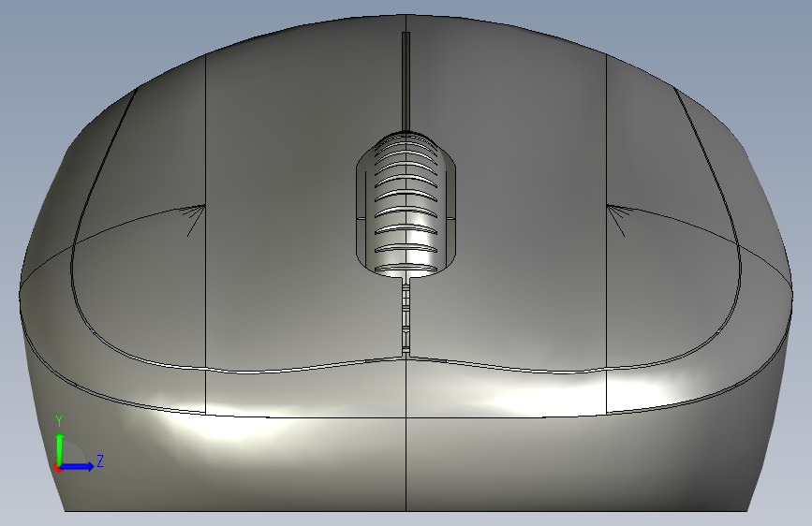Click the scroll wheel on the mouse model
The width and height of the screenshot is (812, 526).
click(406, 204)
